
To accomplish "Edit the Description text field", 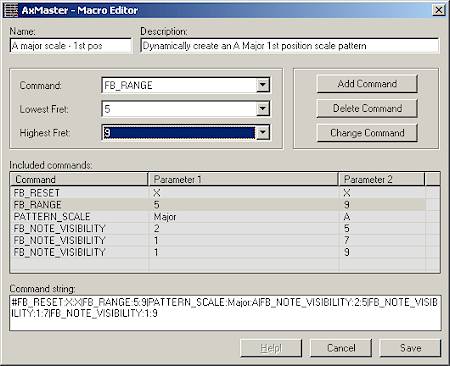I will point(290,46).
